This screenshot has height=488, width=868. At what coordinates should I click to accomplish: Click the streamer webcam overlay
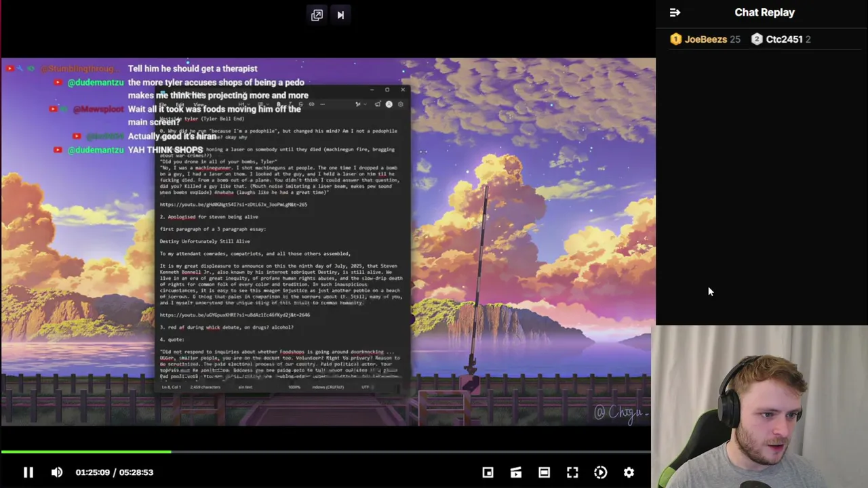[759, 407]
